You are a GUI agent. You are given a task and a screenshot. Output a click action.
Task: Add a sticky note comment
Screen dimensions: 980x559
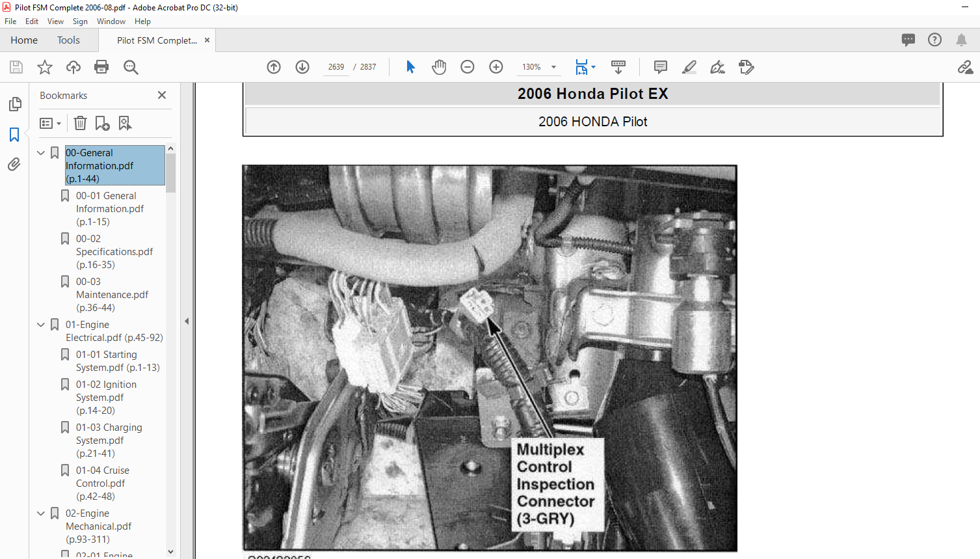point(661,67)
